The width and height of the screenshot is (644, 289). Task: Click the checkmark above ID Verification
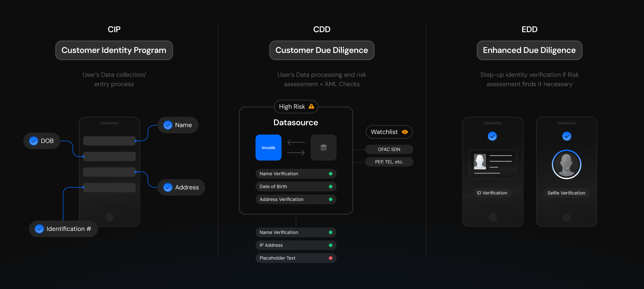tap(492, 136)
